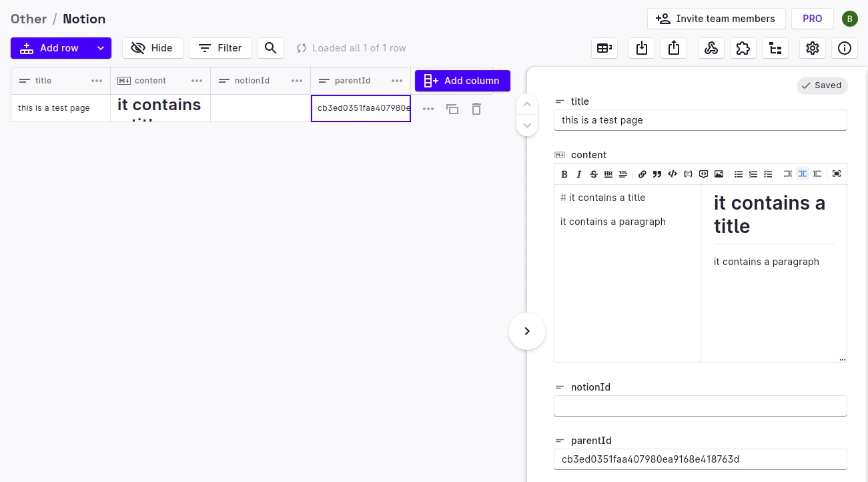This screenshot has height=482, width=868.
Task: Click the PRO upgrade button
Action: (x=813, y=19)
